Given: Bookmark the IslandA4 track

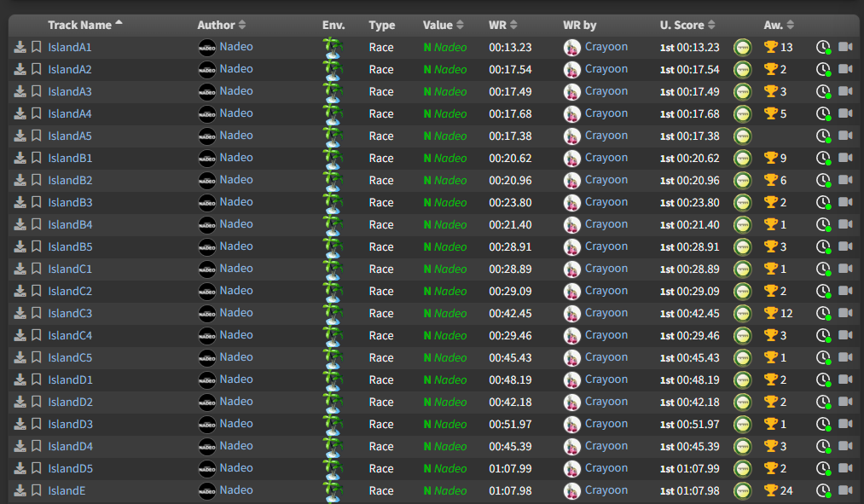Looking at the screenshot, I should (37, 113).
